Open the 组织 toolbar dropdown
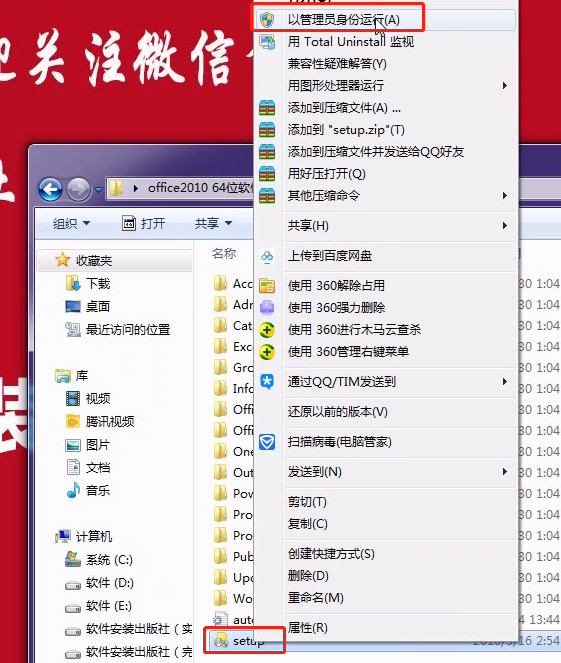Viewport: 561px width, 663px height. (71, 223)
